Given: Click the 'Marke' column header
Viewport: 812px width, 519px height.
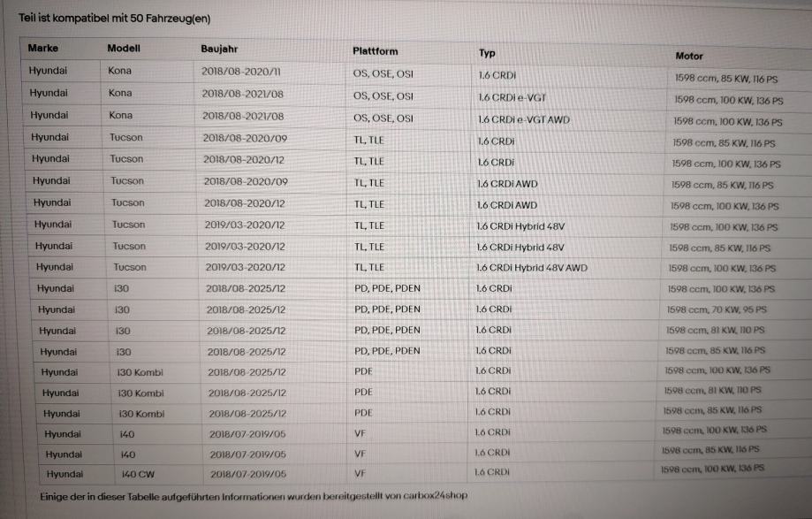Looking at the screenshot, I should tap(43, 48).
